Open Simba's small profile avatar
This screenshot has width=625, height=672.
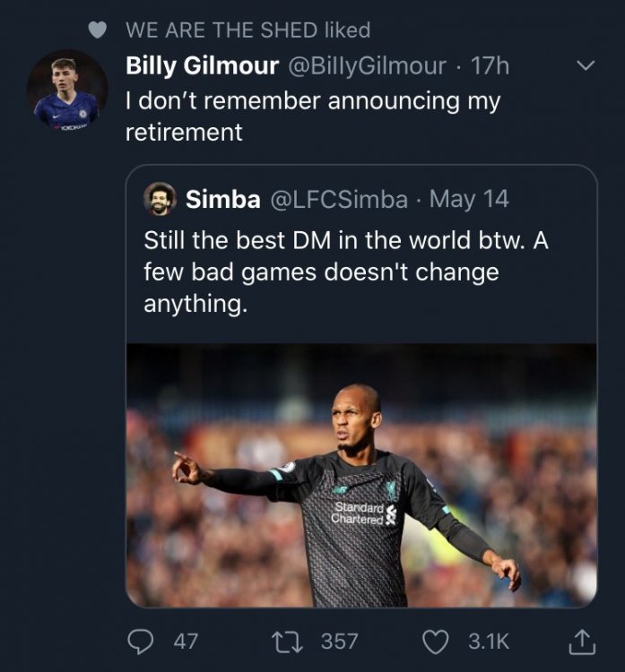pyautogui.click(x=160, y=198)
